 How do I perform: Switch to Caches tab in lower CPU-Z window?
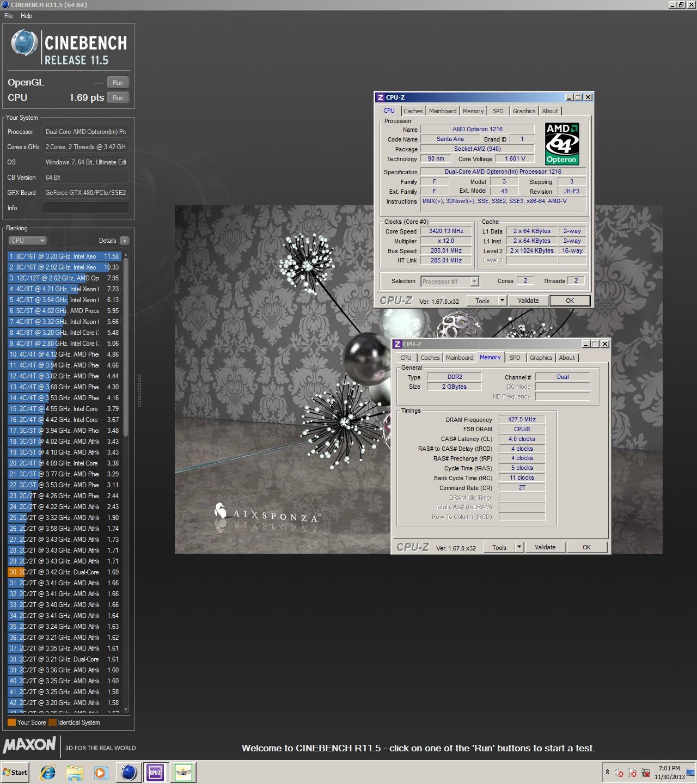pyautogui.click(x=430, y=358)
